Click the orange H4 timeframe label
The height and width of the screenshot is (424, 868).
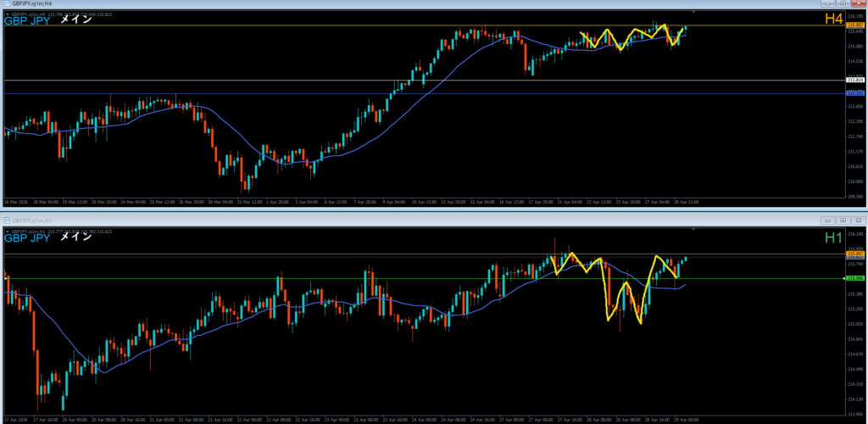coord(833,20)
